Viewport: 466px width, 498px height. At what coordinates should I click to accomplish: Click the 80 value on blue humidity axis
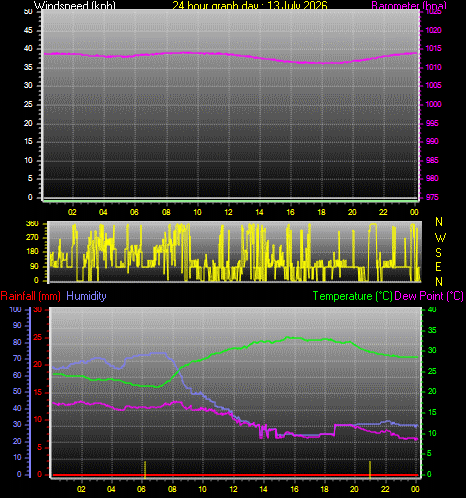(x=17, y=342)
